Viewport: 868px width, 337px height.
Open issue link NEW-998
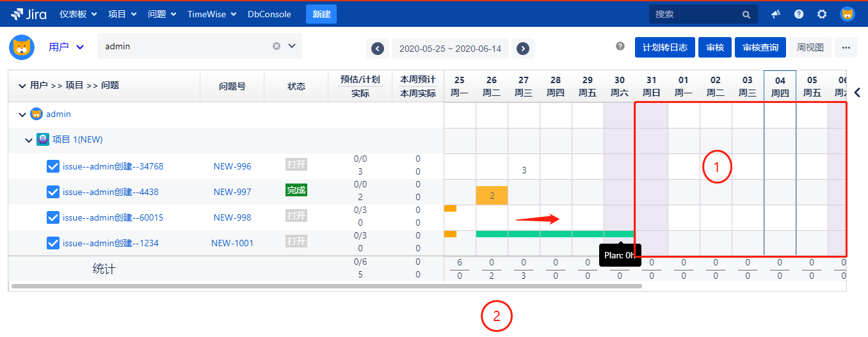tap(232, 217)
